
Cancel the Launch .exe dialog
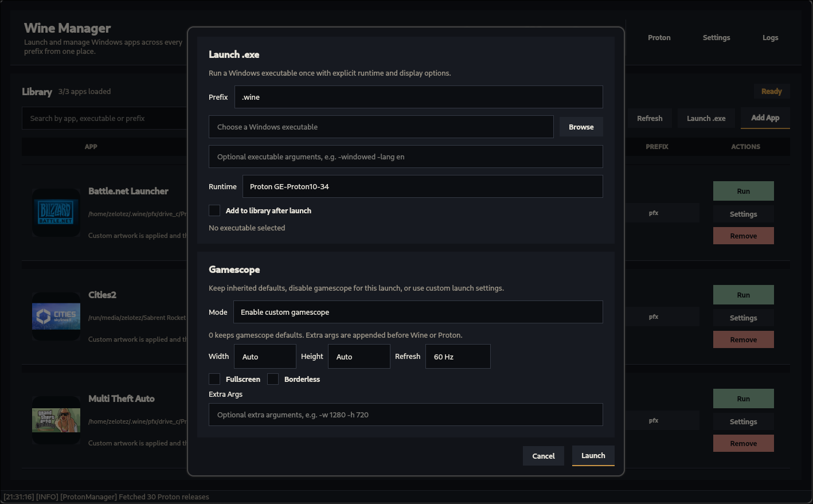[544, 456]
